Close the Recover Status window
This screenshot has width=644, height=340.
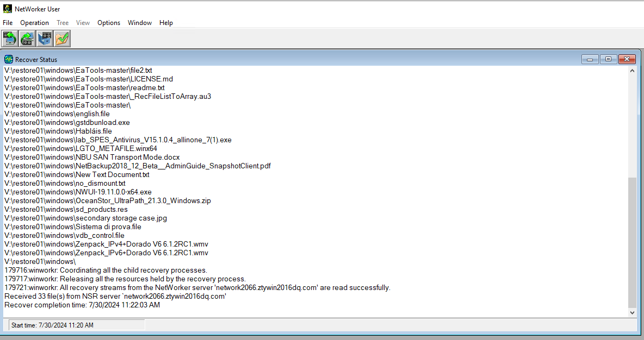627,59
